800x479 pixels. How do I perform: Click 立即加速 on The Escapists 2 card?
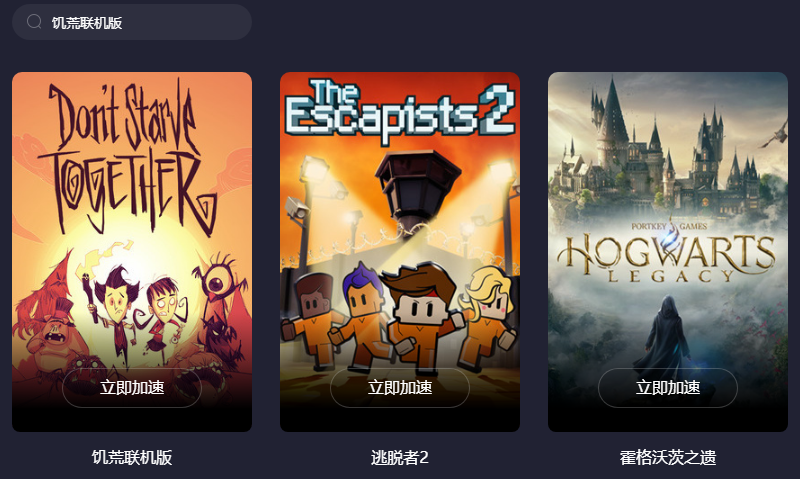(400, 388)
